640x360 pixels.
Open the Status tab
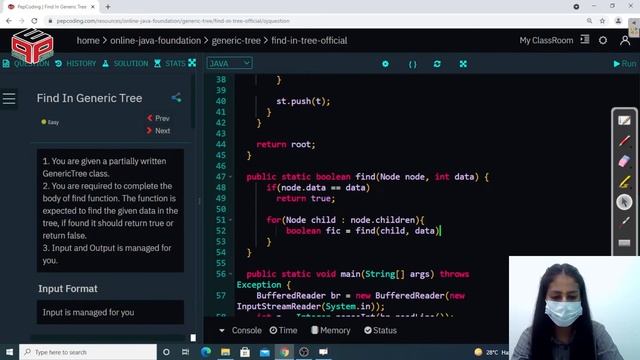[380, 330]
